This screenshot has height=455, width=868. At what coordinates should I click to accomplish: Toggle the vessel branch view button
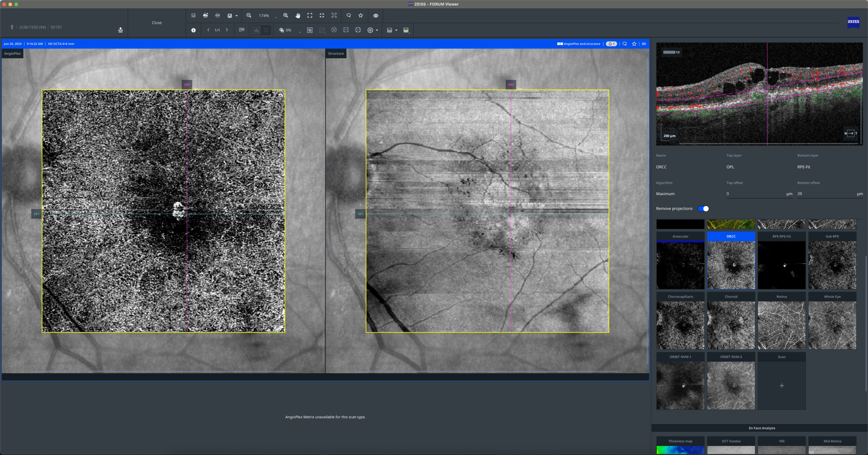click(256, 30)
